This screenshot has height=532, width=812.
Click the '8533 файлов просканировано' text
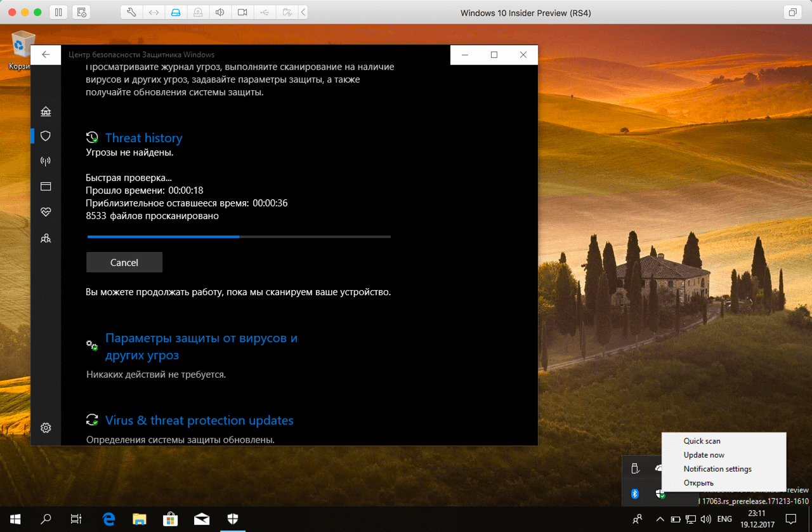point(152,216)
